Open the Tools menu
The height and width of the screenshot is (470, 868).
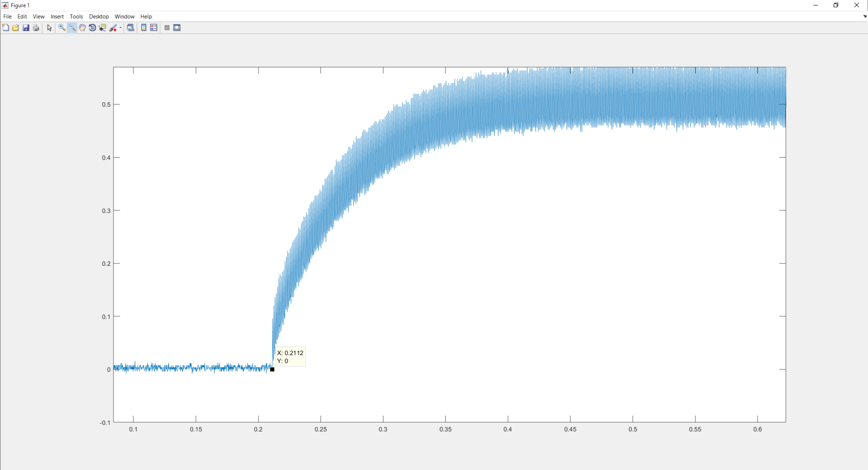tap(76, 17)
